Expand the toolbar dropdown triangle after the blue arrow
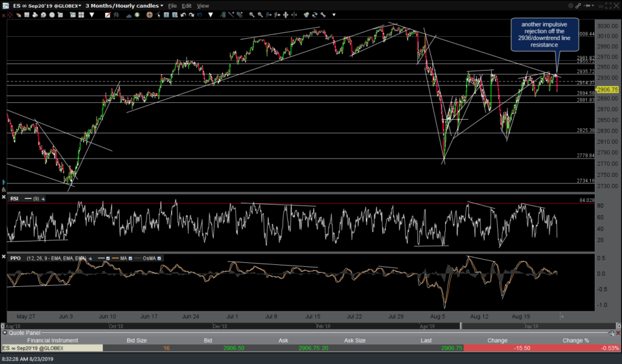 click(210, 15)
